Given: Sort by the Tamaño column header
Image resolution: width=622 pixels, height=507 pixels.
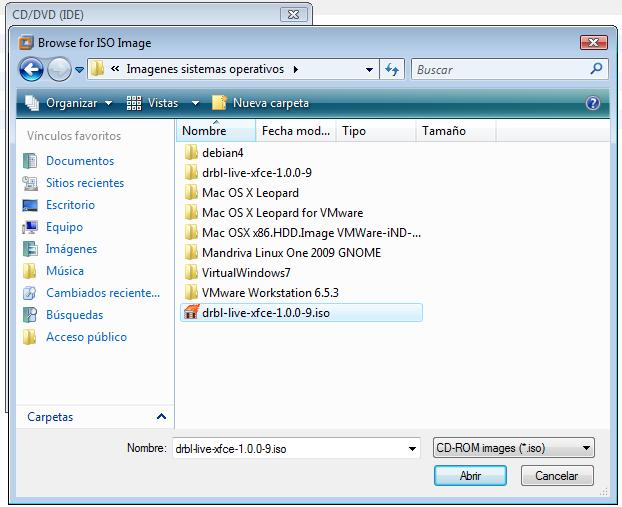Looking at the screenshot, I should [444, 131].
